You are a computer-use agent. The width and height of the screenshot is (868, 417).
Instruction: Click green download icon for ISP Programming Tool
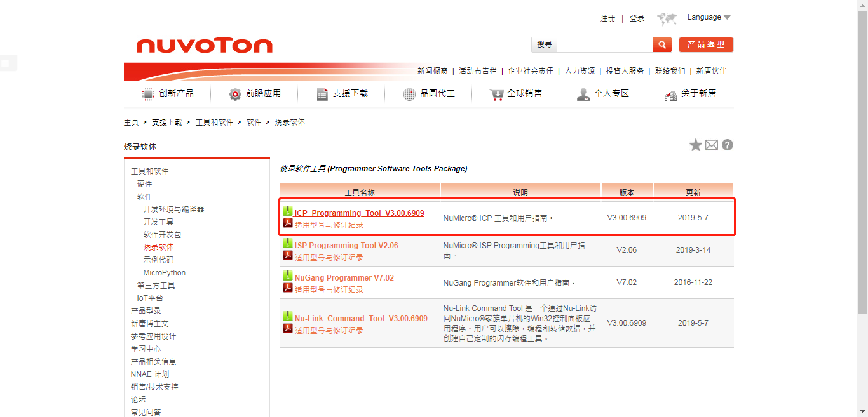click(x=288, y=244)
